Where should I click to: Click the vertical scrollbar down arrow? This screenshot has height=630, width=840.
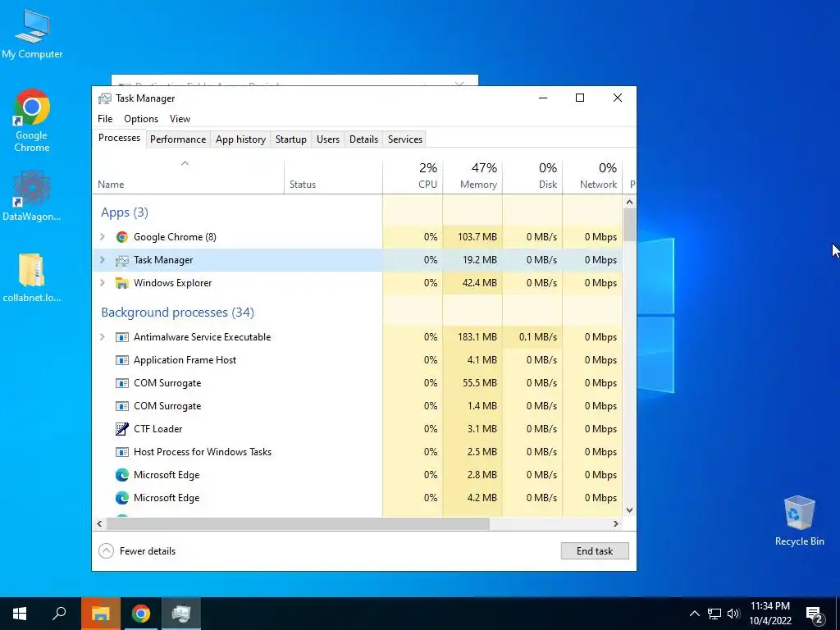[x=629, y=510]
